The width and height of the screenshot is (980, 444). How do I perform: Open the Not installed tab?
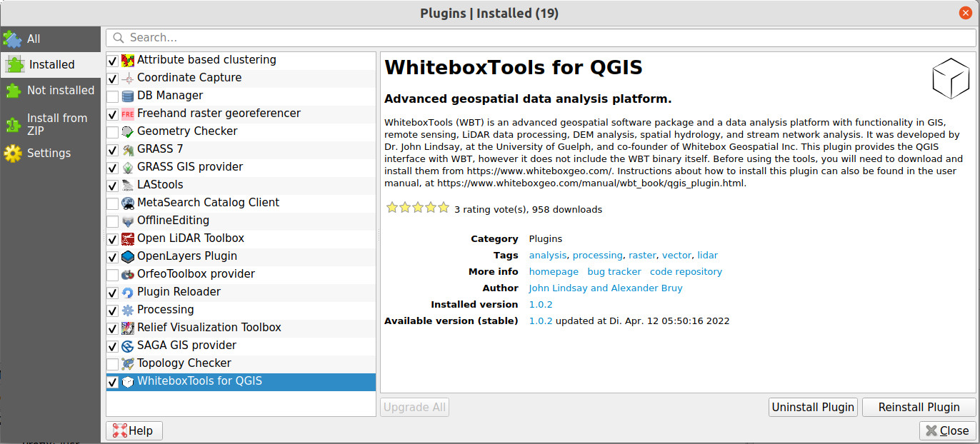click(x=50, y=90)
